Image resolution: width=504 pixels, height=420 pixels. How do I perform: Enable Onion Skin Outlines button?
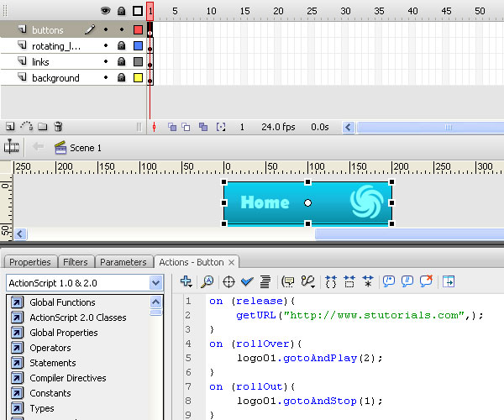pos(186,127)
